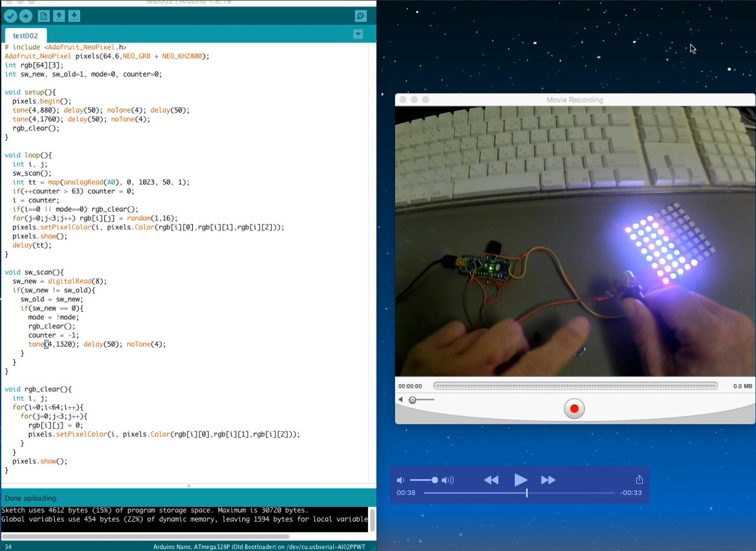Click the Movie Recording speaker icon
The height and width of the screenshot is (551, 756).
coord(401,400)
